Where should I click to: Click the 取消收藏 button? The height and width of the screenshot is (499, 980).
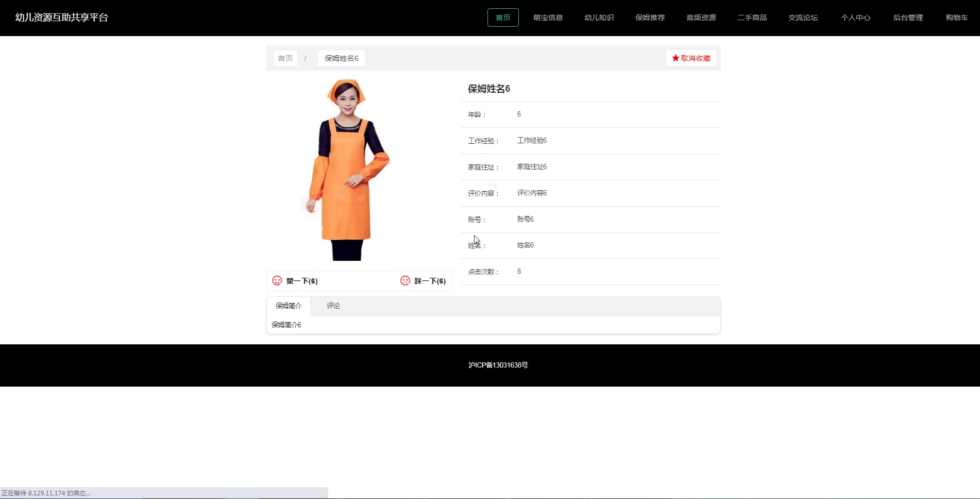pyautogui.click(x=691, y=58)
